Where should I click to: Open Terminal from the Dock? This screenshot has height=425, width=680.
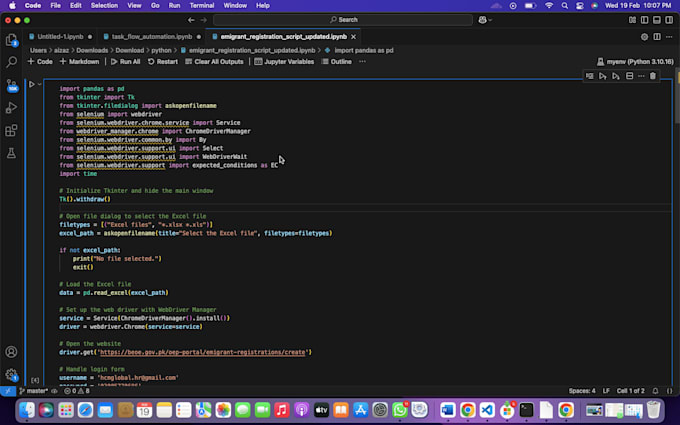click(526, 409)
